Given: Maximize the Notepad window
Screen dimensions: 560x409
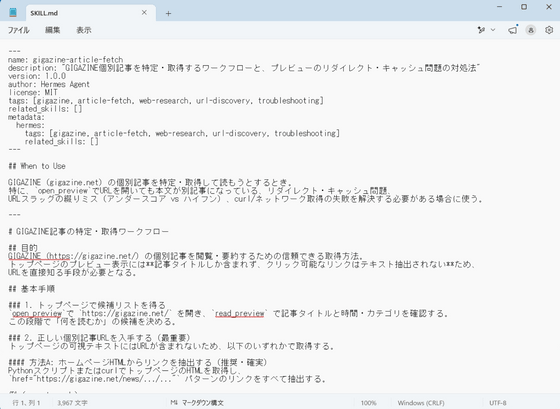Looking at the screenshot, I should tap(524, 7).
